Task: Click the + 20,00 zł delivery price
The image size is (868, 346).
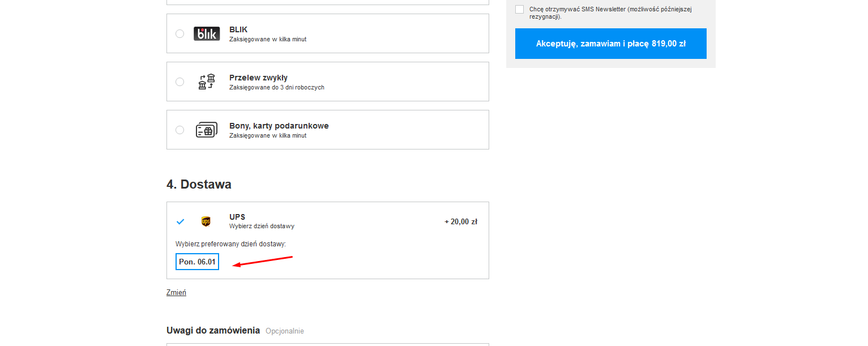Action: [x=461, y=221]
